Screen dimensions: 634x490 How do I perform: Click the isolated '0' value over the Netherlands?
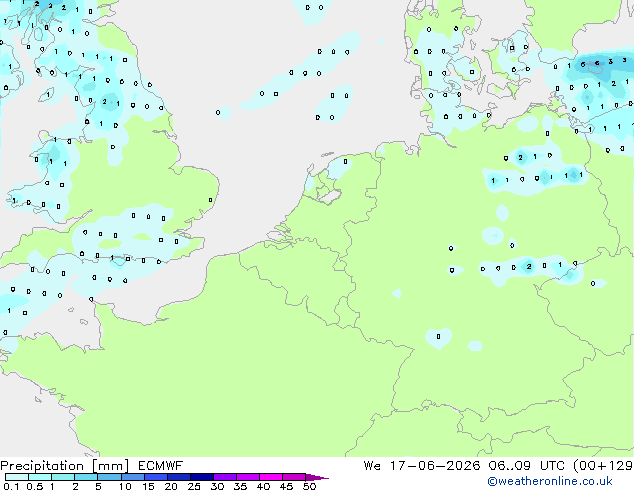[345, 162]
